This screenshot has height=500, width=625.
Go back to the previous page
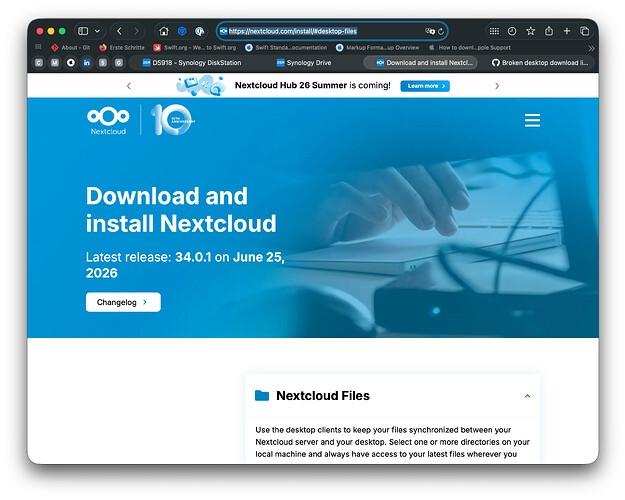pyautogui.click(x=119, y=31)
